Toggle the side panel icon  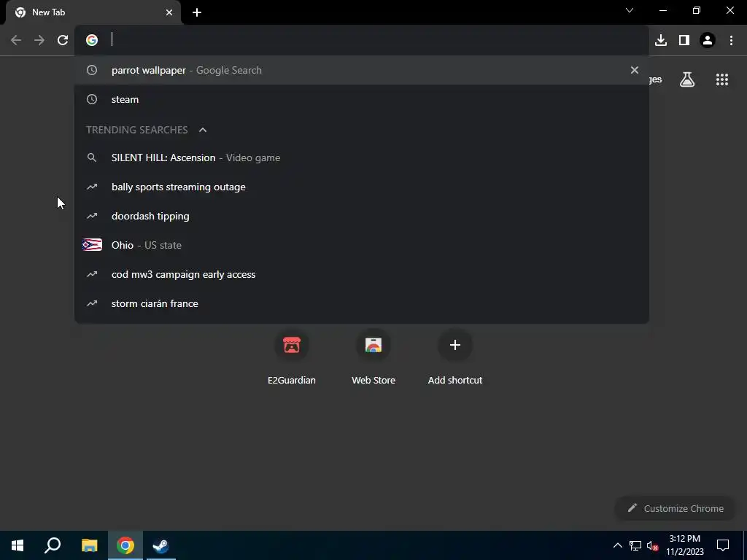pos(684,40)
